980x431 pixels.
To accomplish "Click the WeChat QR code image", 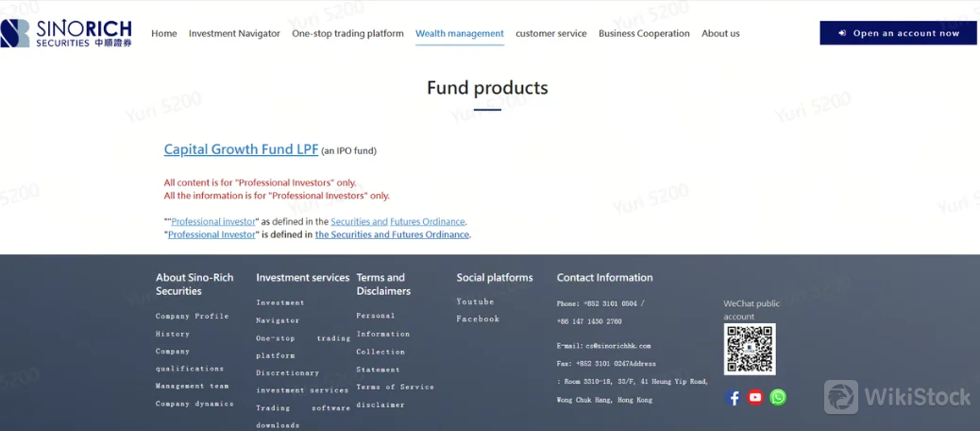I will pyautogui.click(x=750, y=349).
